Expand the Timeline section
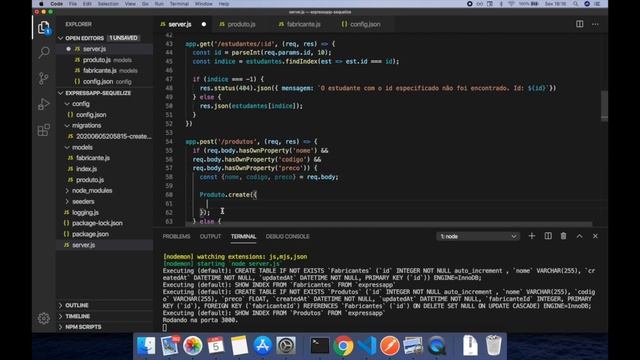The width and height of the screenshot is (640, 360). click(x=61, y=316)
